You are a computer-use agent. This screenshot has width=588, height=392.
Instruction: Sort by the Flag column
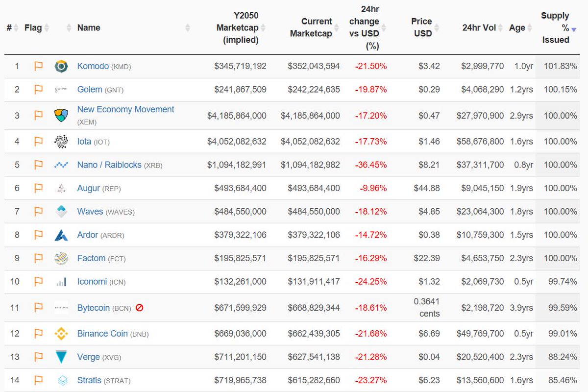click(37, 28)
